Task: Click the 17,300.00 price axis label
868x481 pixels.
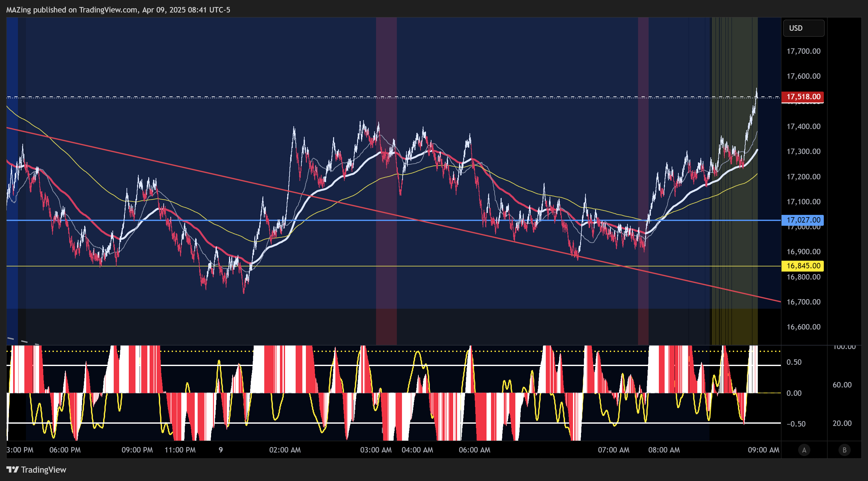Action: [803, 151]
